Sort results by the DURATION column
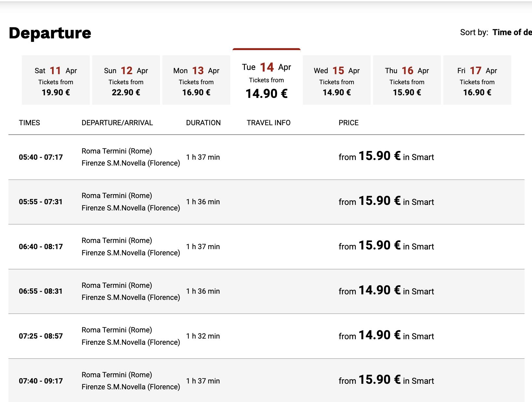The image size is (532, 402). coord(203,123)
